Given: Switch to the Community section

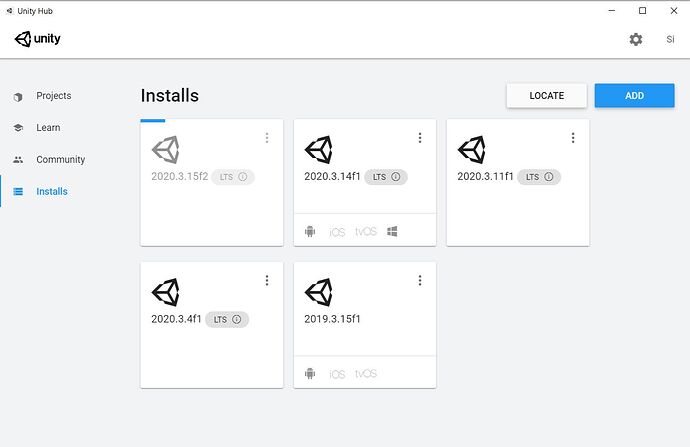Looking at the screenshot, I should pyautogui.click(x=60, y=160).
